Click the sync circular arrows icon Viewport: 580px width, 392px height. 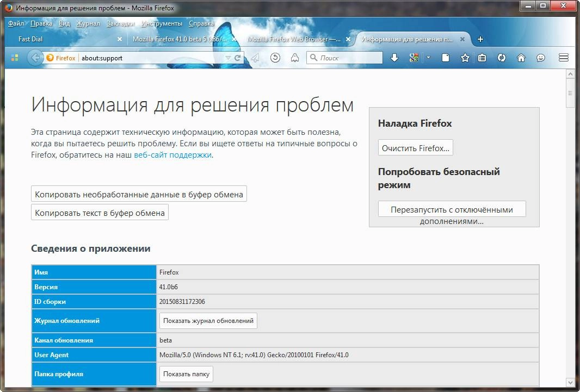[x=502, y=58]
